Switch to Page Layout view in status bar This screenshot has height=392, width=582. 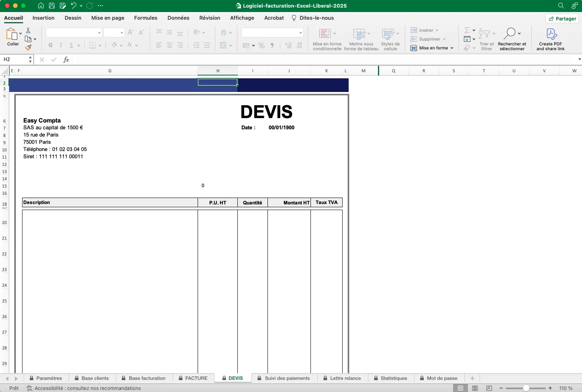[475, 388]
